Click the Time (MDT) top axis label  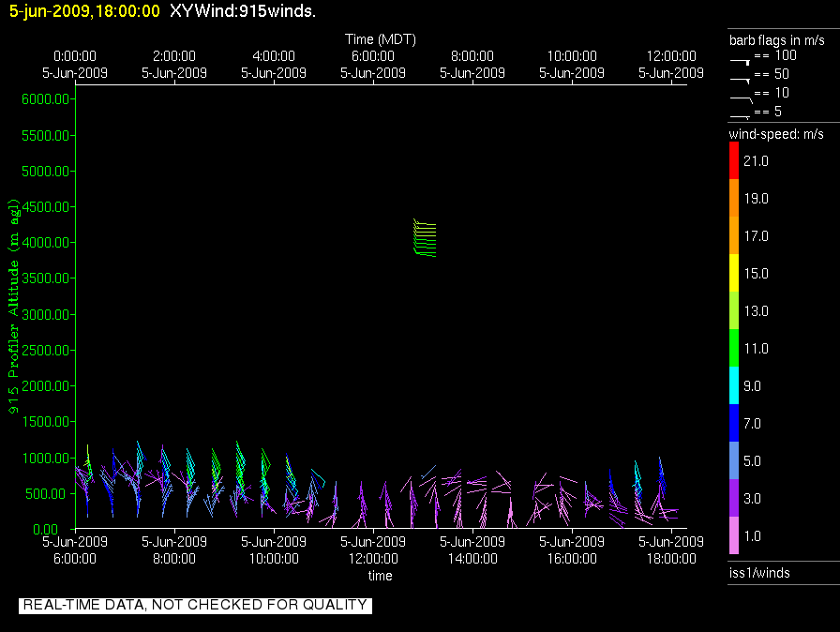click(x=380, y=39)
